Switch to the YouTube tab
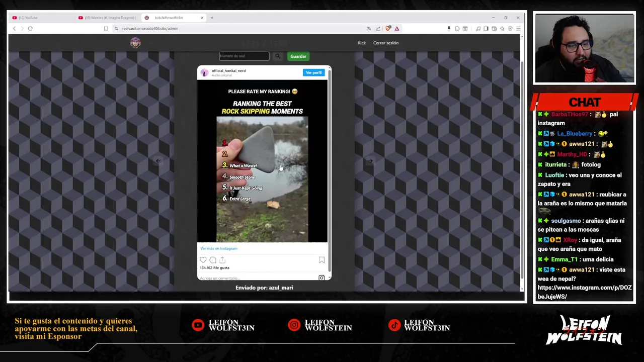This screenshot has height=362, width=644. coord(40,18)
